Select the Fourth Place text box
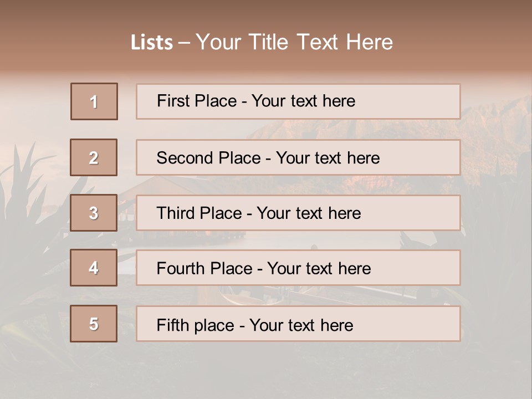Screen dimensions: 532x399 298,268
